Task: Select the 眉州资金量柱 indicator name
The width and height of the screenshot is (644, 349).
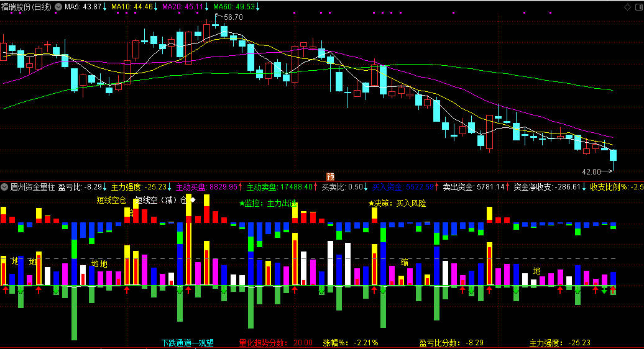Action: point(32,187)
